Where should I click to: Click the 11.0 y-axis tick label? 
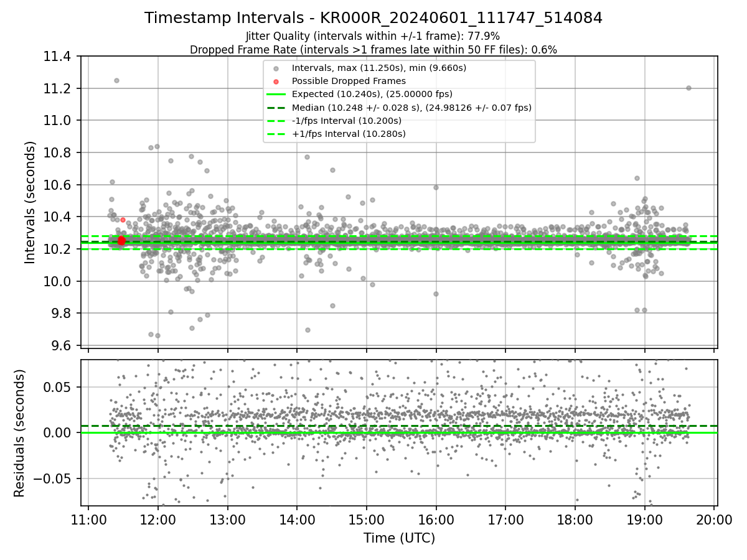click(59, 121)
